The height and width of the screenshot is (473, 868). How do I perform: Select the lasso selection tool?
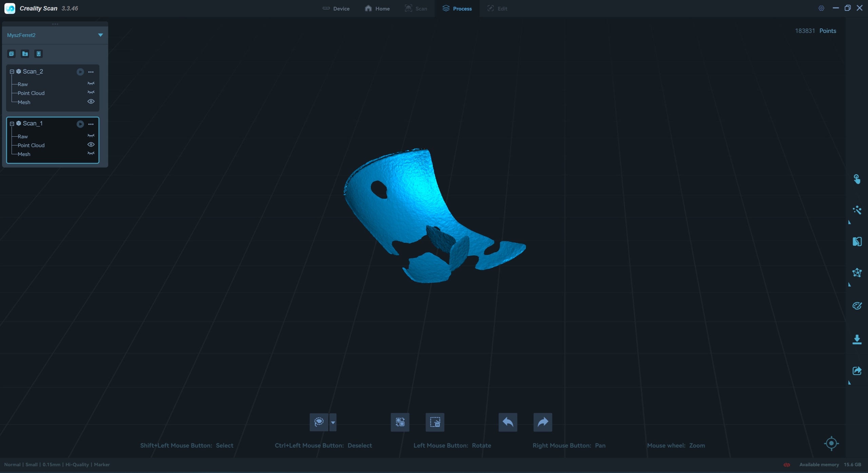point(319,422)
